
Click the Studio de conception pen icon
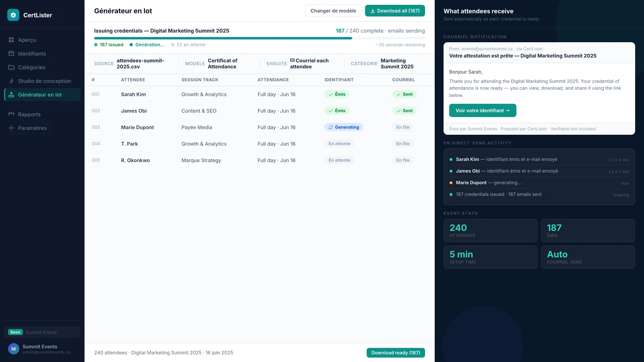(11, 81)
